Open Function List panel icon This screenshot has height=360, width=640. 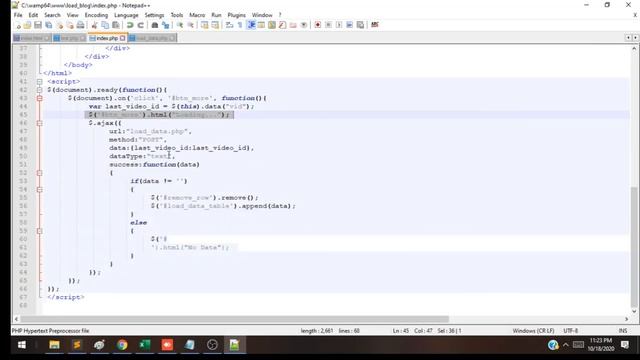(x=282, y=25)
